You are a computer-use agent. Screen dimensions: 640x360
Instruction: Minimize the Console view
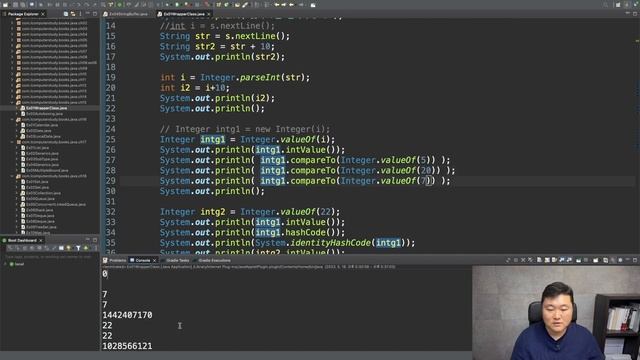[x=627, y=259]
